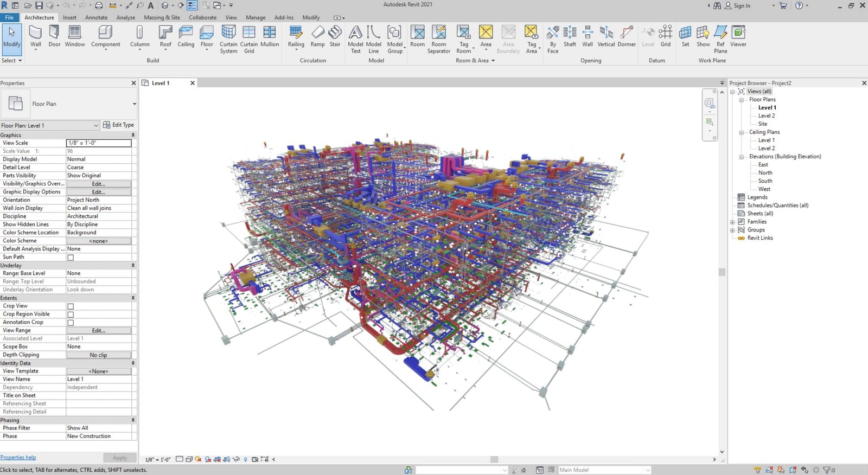This screenshot has height=475, width=868.
Task: Enable the Sun Path checkbox
Action: [71, 258]
